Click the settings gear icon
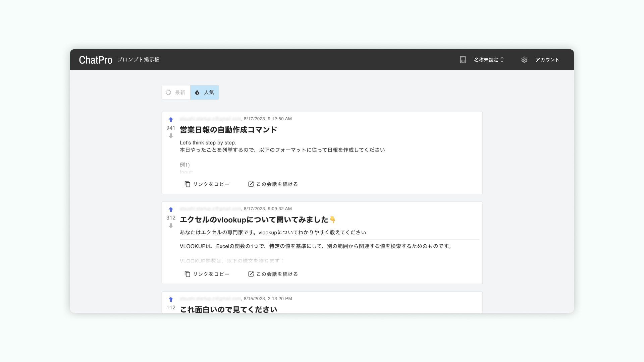644x362 pixels. (524, 60)
